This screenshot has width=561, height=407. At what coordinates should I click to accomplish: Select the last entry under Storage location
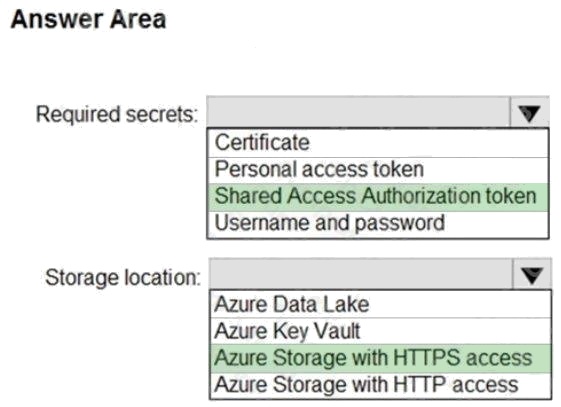click(381, 386)
